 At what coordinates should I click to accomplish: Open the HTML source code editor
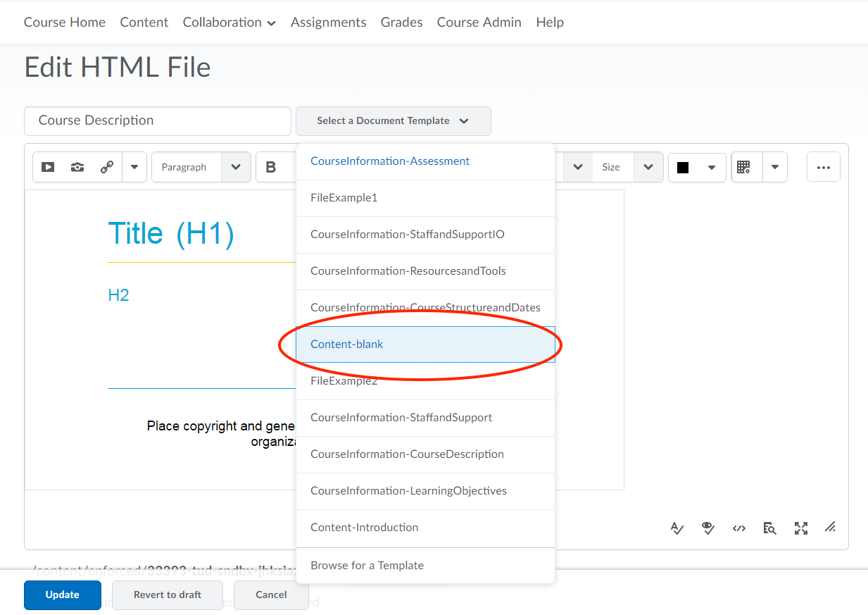739,528
